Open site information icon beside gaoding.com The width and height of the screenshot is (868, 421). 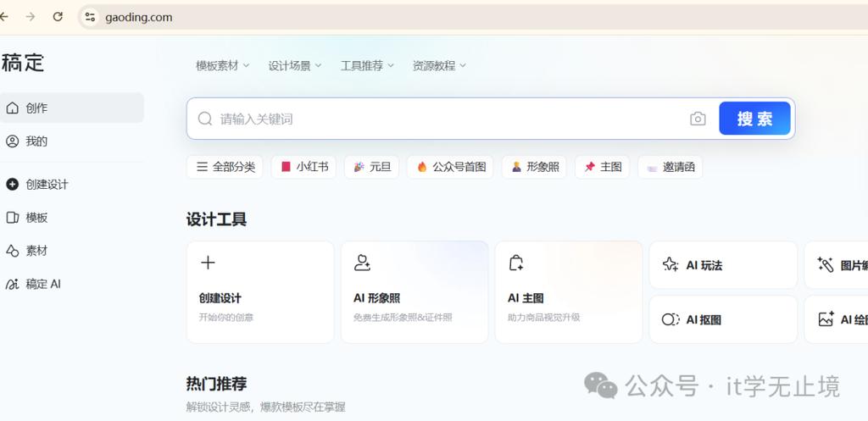coord(90,17)
